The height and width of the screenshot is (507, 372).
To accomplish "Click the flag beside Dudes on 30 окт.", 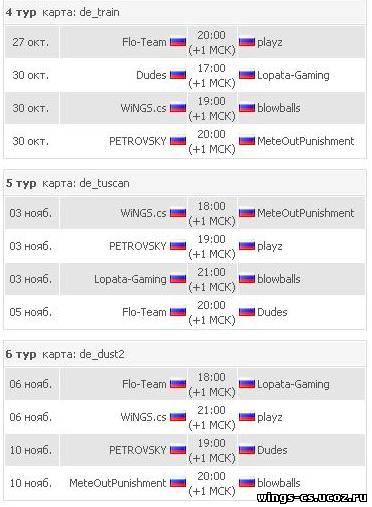I will 178,75.
